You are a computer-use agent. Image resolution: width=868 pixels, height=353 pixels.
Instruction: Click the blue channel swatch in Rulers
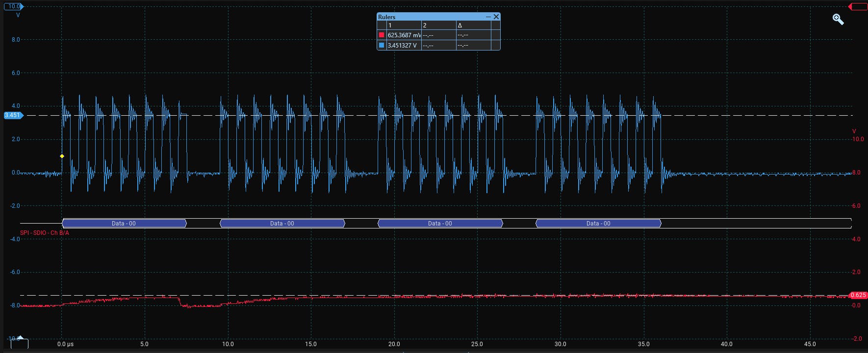(382, 45)
